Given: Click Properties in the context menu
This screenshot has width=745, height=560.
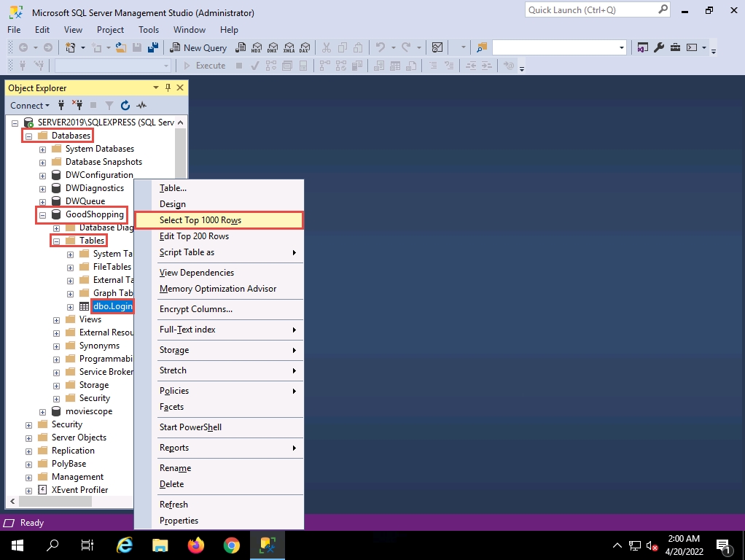Looking at the screenshot, I should (179, 521).
